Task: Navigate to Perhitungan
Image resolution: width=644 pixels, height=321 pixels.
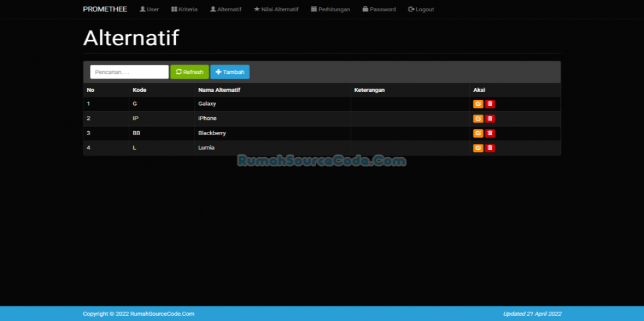Action: click(x=330, y=9)
